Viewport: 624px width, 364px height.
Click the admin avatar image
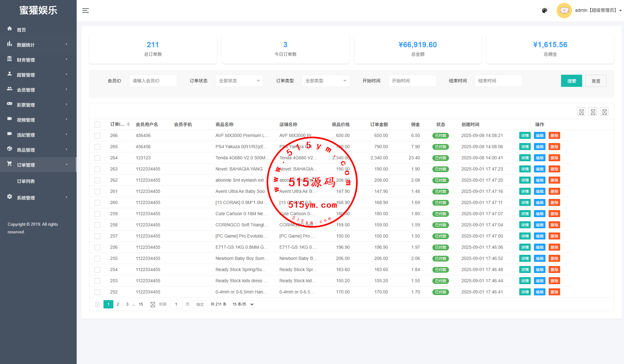click(x=564, y=11)
